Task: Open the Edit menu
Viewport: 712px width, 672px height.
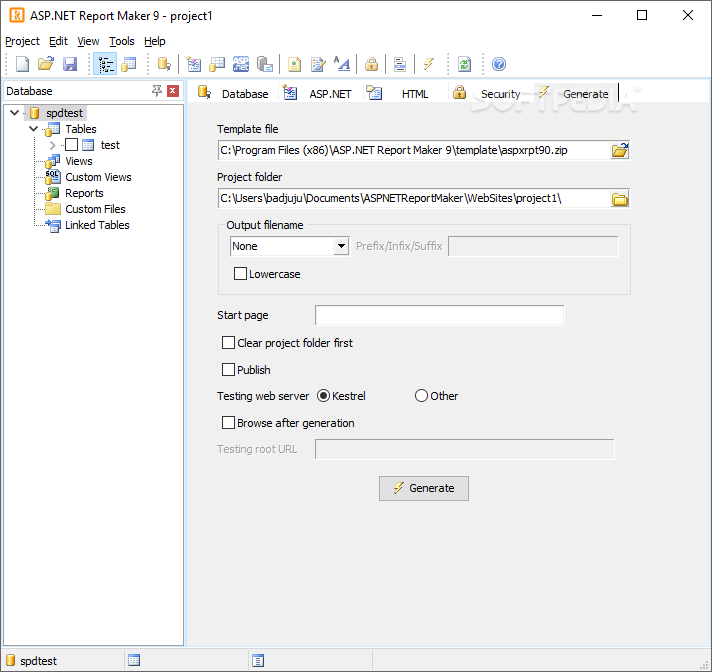Action: (58, 41)
